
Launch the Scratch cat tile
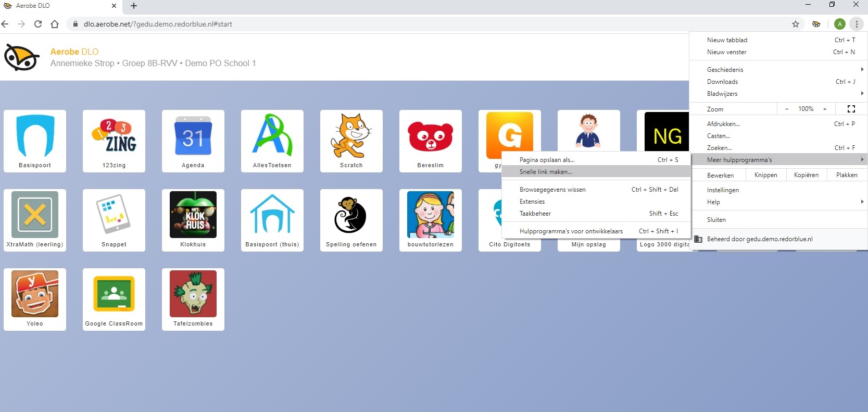351,141
